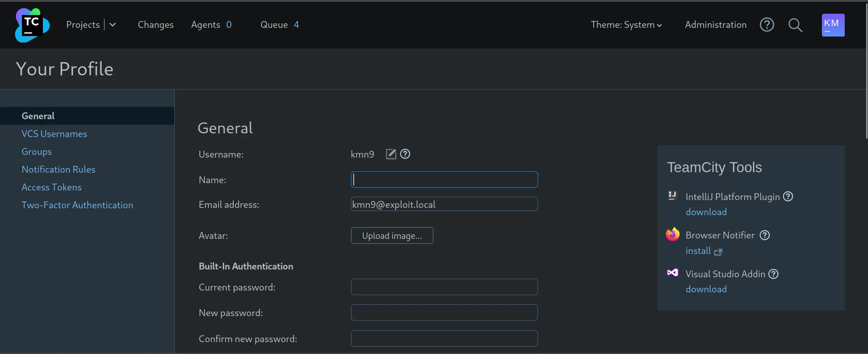Open the Agents page
This screenshot has height=354, width=868.
(205, 25)
